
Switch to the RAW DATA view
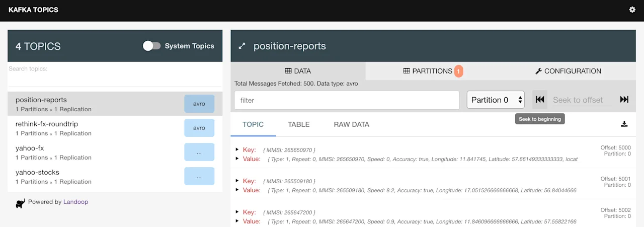click(x=352, y=124)
